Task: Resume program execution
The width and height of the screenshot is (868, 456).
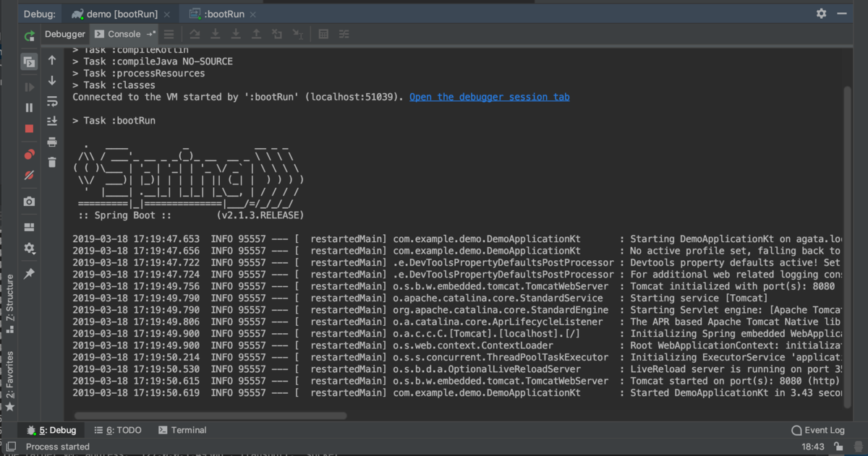Action: [29, 87]
